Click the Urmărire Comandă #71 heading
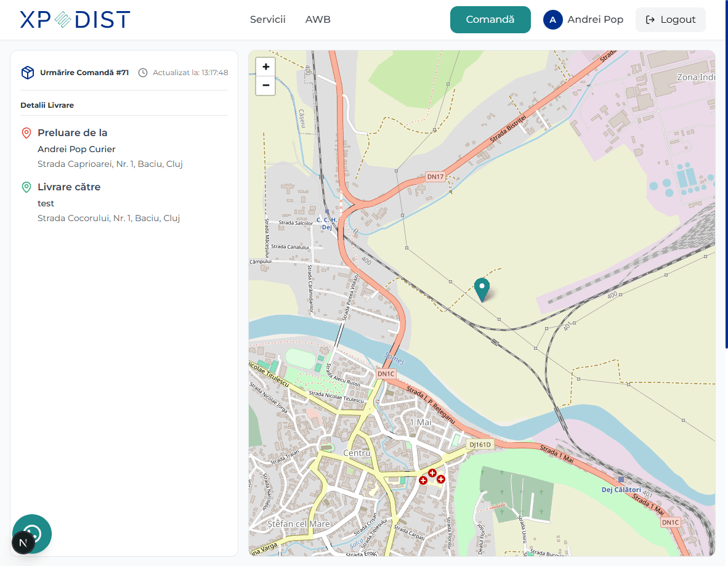Viewport: 728px width, 566px height. click(x=84, y=73)
